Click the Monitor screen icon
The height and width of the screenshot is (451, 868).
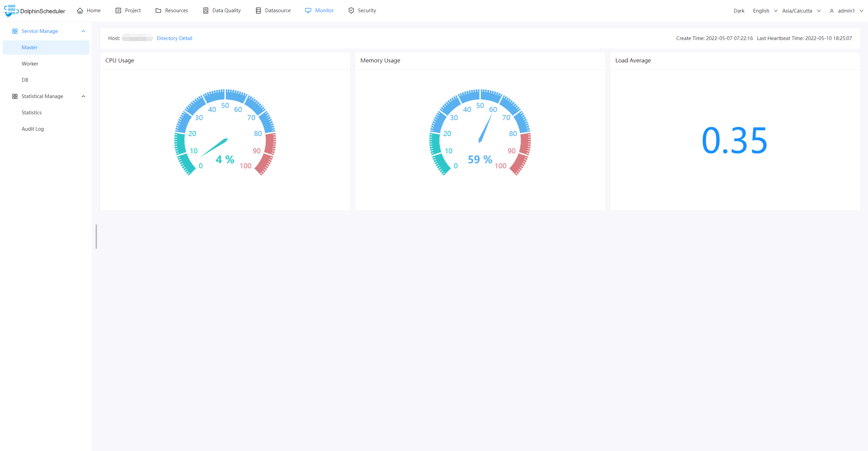click(308, 11)
